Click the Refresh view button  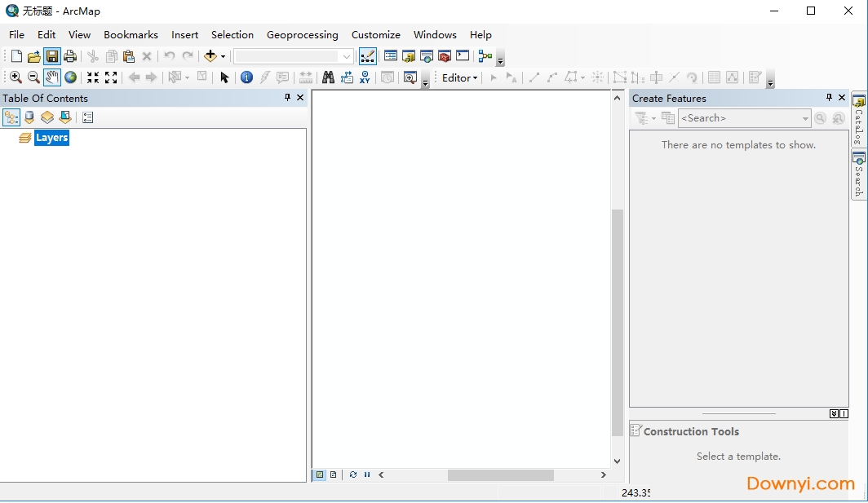click(352, 475)
